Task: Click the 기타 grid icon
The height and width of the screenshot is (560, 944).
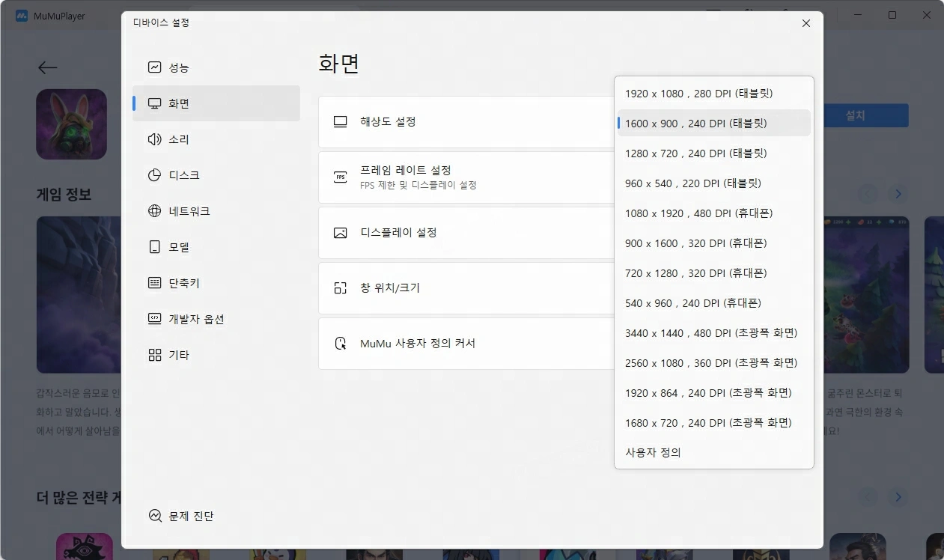Action: (155, 355)
